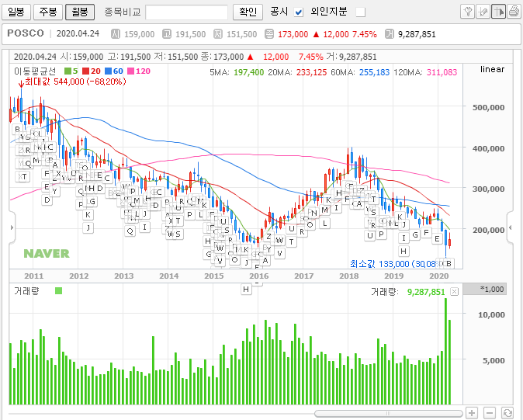Refresh the chart with the reload icon
523x420 pixels.
(507, 413)
